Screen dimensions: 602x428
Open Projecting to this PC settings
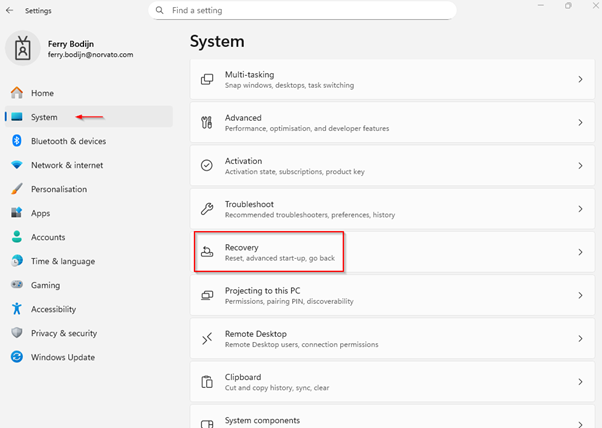(390, 295)
